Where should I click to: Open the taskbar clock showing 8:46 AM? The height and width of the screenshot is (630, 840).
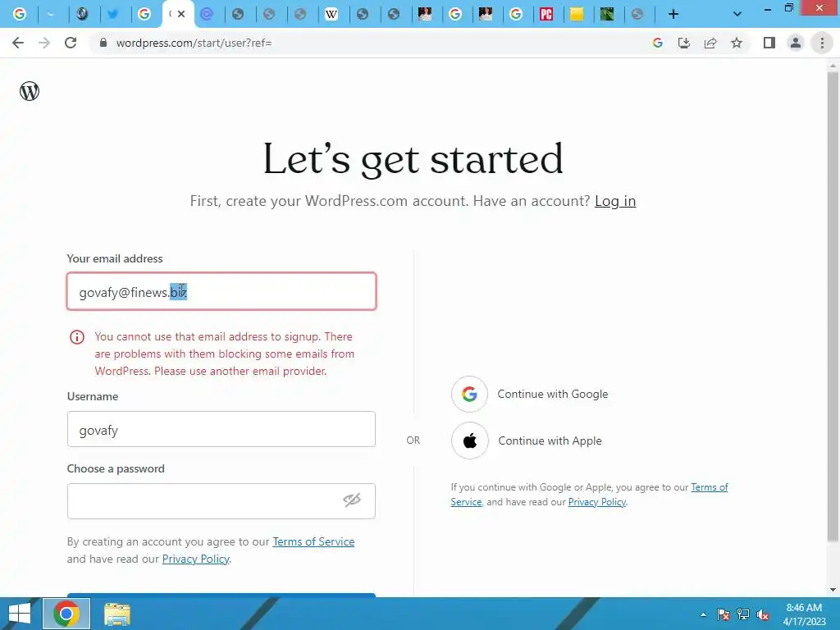click(x=804, y=614)
